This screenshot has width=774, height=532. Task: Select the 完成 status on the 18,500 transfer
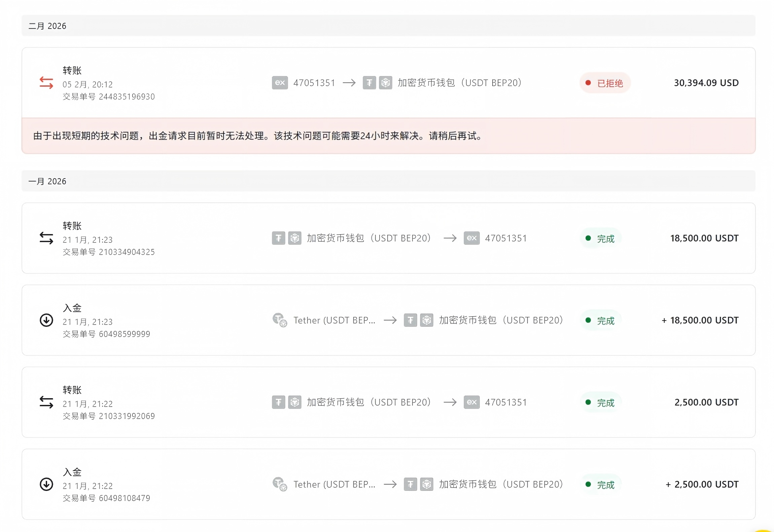(x=600, y=238)
